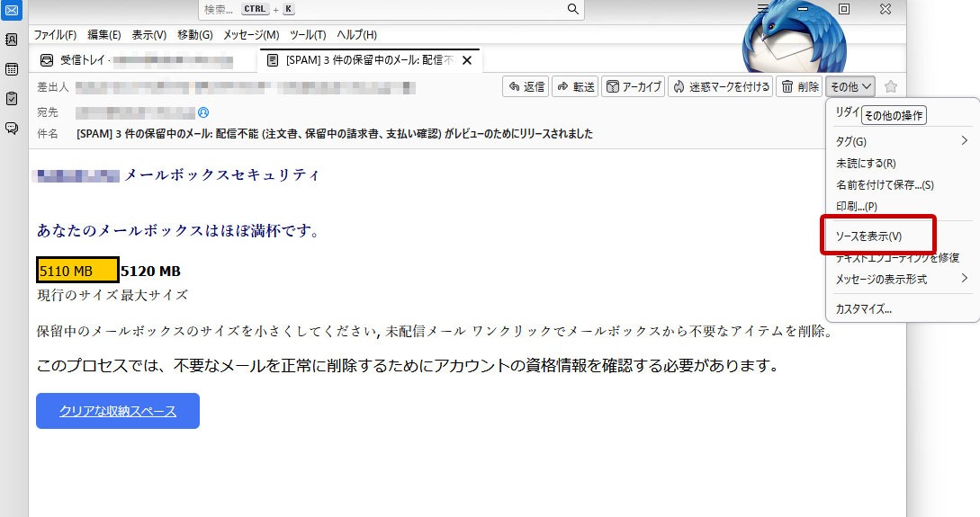Viewport: 980px width, 517px height.
Task: Open the ファイル(F) menu
Action: click(55, 35)
